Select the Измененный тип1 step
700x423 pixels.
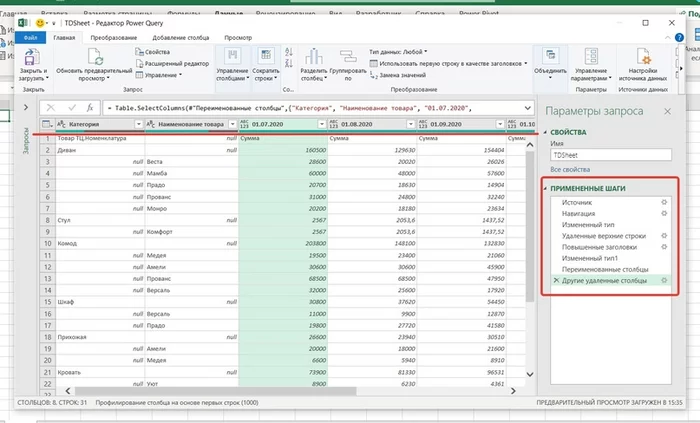[590, 258]
